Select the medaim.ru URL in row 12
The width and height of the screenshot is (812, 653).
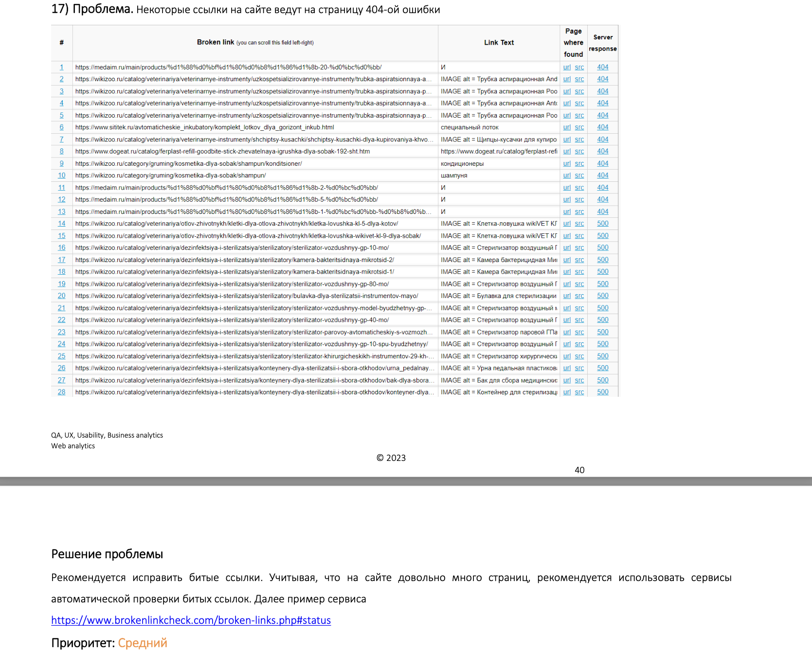(227, 199)
